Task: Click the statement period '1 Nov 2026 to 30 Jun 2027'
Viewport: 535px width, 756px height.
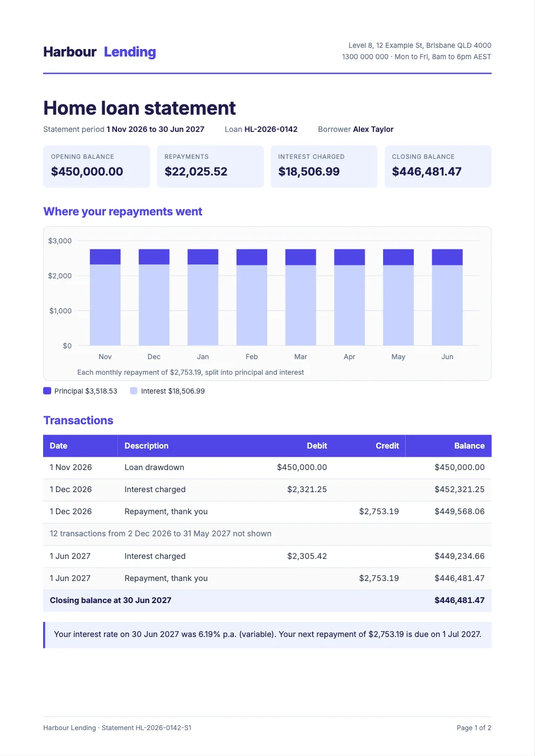Action: pos(156,129)
